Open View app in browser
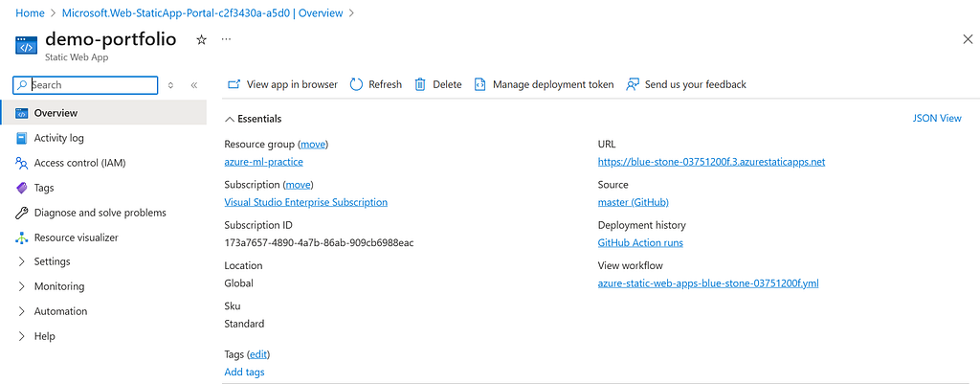 (282, 84)
